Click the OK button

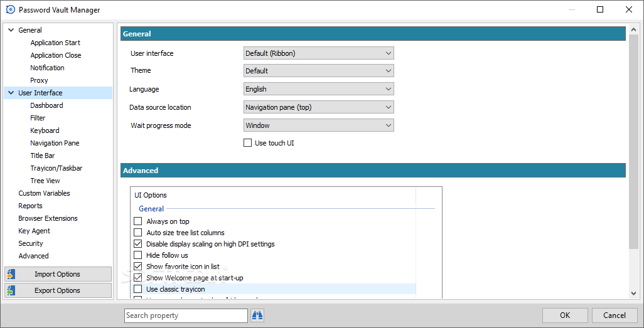click(x=565, y=315)
